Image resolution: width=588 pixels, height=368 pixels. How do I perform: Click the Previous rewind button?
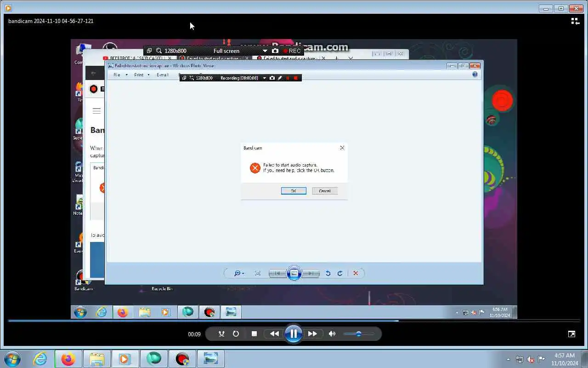point(274,334)
